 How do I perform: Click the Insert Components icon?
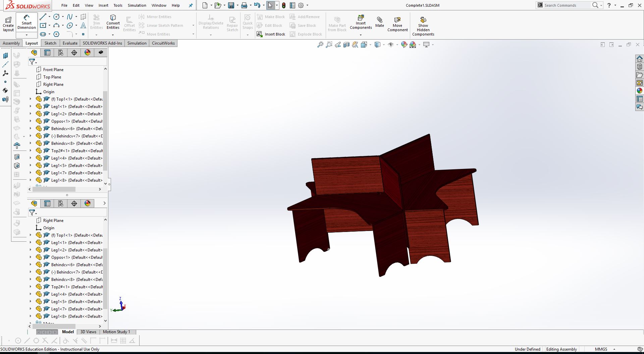[361, 22]
